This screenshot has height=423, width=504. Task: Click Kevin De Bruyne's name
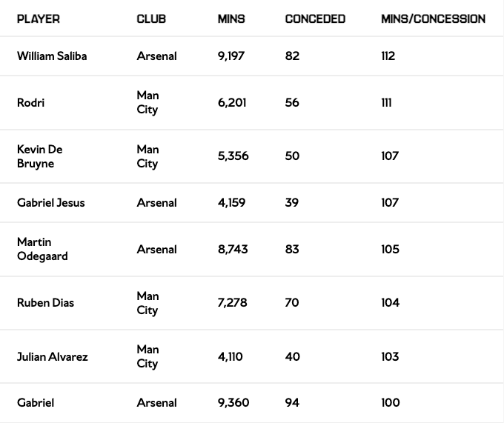pos(40,156)
